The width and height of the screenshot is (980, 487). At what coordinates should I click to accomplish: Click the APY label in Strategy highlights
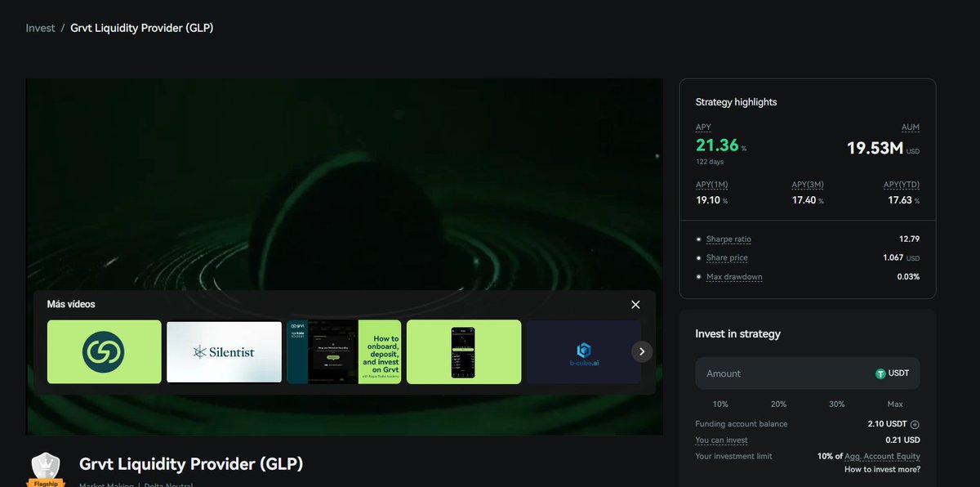703,127
